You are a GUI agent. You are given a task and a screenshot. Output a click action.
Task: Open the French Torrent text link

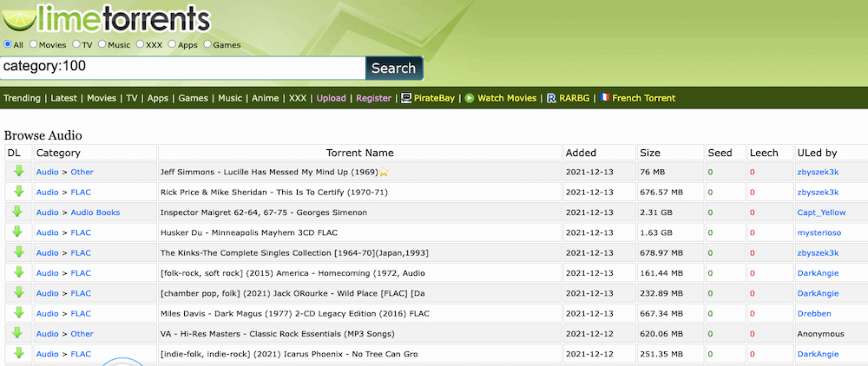click(x=644, y=98)
